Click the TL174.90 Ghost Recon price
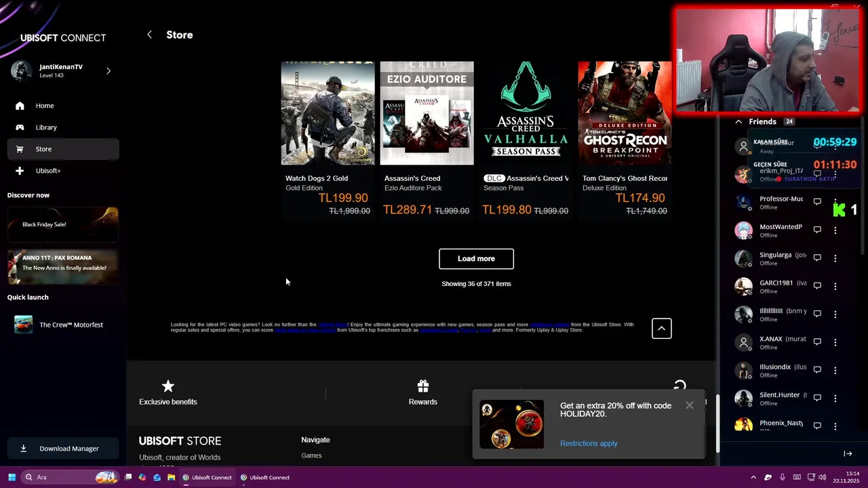The height and width of the screenshot is (488, 868). tap(640, 198)
